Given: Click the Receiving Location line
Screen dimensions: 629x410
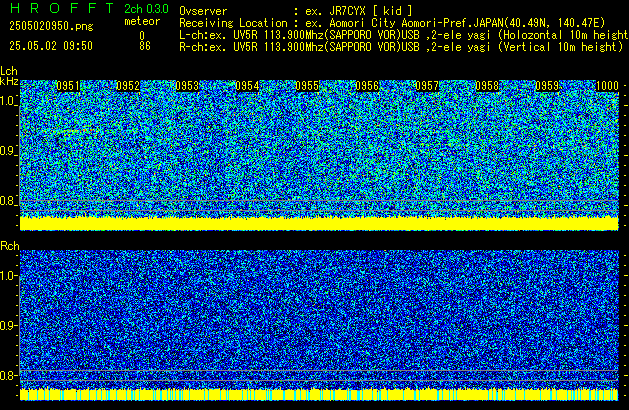Looking at the screenshot, I should click(392, 23).
